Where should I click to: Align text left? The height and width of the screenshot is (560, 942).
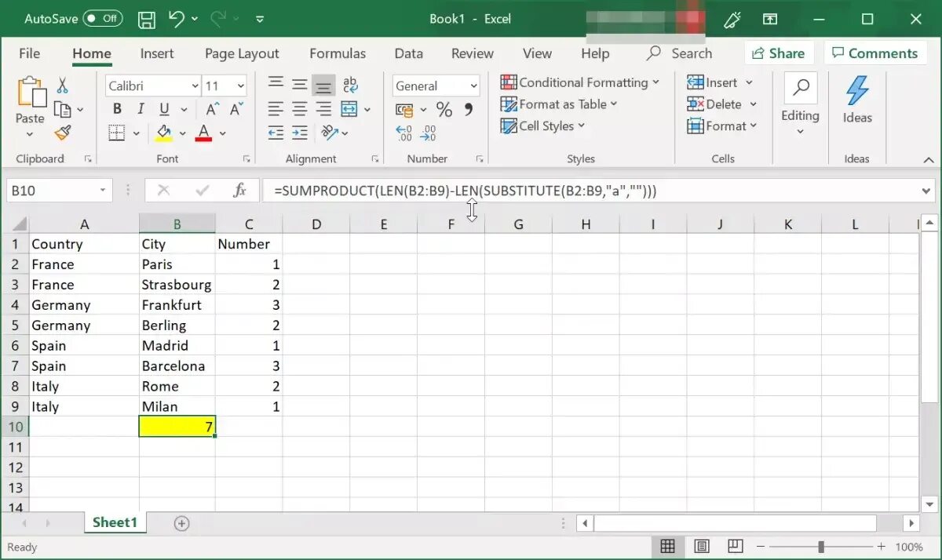(x=276, y=109)
